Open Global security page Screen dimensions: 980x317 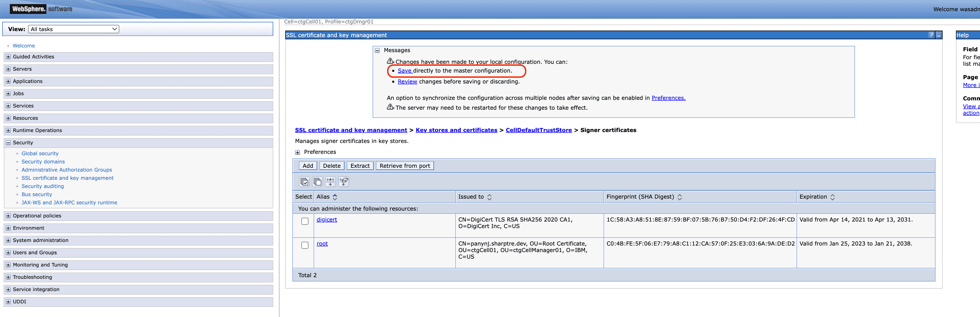coord(40,154)
